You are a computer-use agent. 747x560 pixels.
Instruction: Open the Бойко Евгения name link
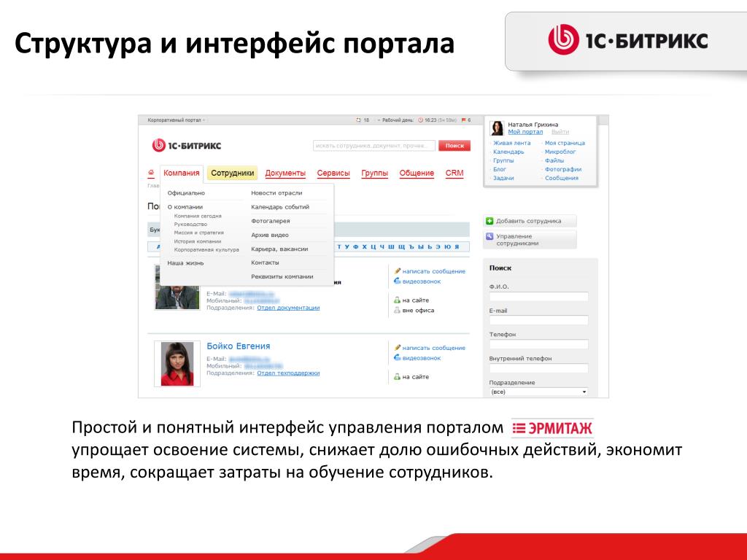(x=239, y=346)
